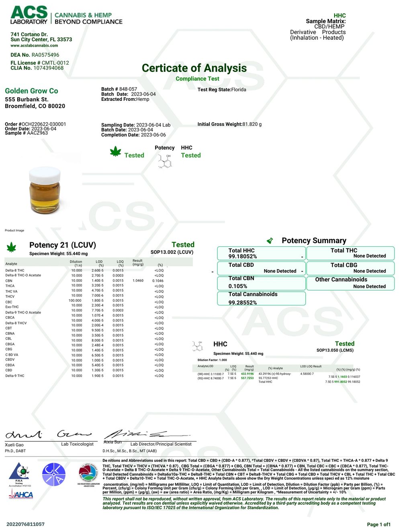
Task: Click the HHC molecule icon under Potency heading
Action: click(166, 161)
